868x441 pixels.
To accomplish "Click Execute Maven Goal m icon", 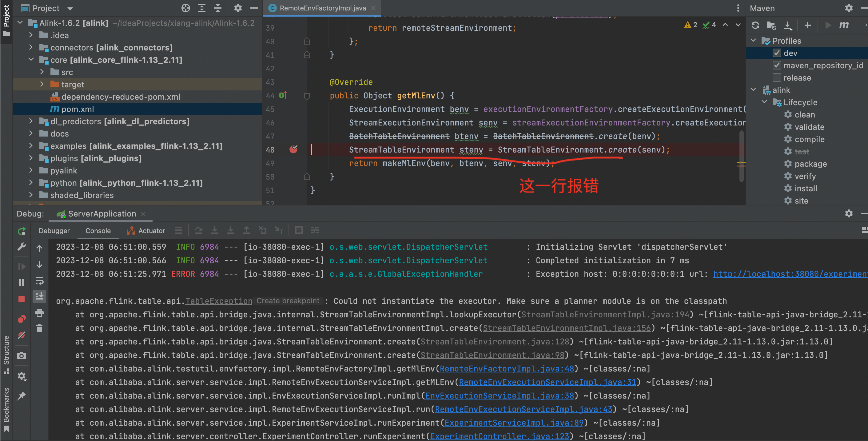I will click(844, 25).
